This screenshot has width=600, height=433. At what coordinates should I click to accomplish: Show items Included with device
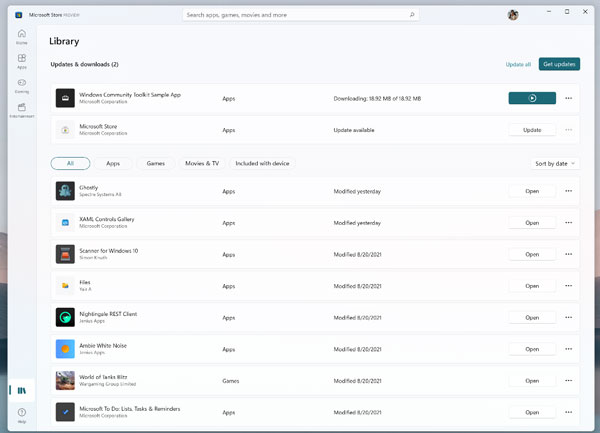pos(262,163)
